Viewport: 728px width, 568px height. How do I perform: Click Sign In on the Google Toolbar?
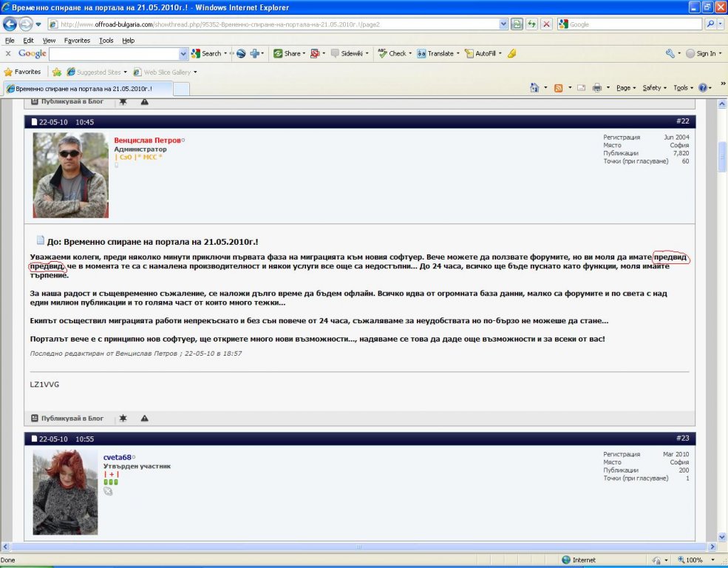(701, 53)
